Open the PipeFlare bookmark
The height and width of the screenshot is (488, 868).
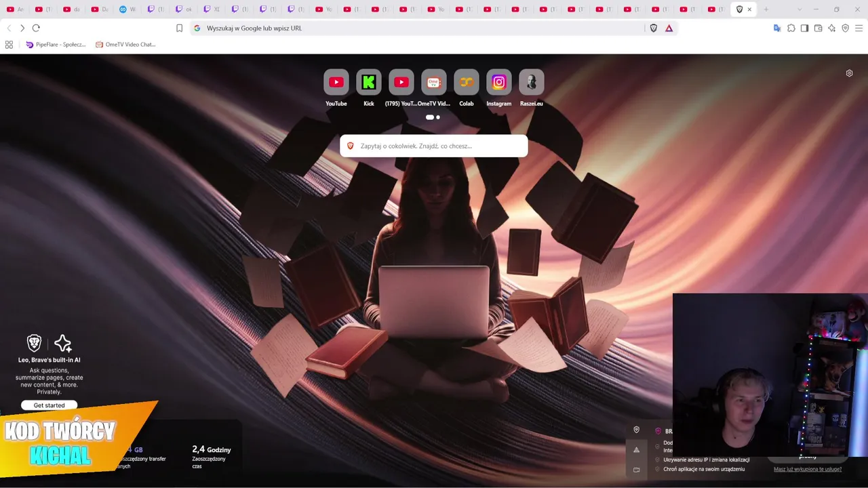[x=56, y=45]
